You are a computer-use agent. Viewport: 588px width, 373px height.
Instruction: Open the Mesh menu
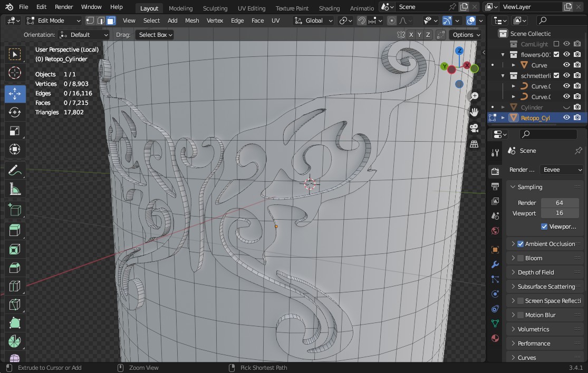click(x=192, y=21)
